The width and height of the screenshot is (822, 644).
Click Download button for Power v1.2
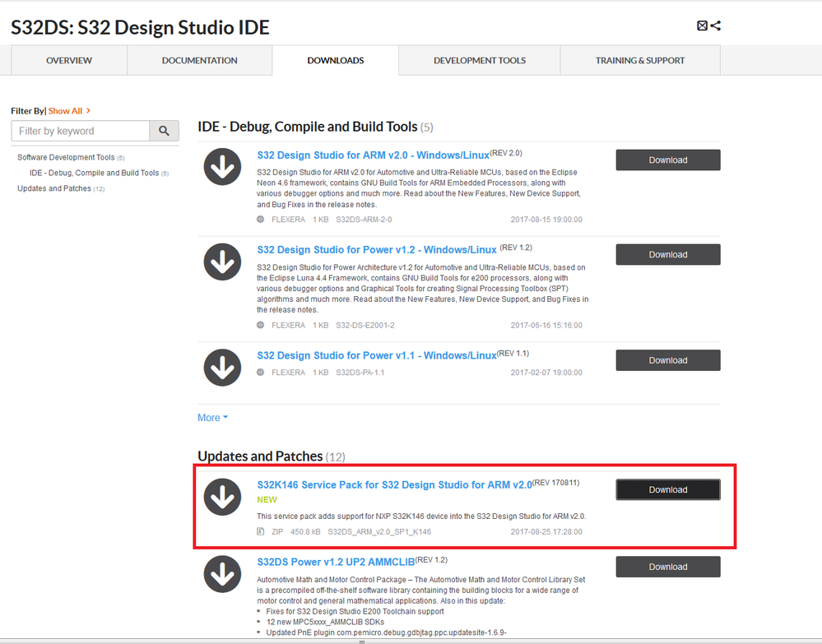668,255
